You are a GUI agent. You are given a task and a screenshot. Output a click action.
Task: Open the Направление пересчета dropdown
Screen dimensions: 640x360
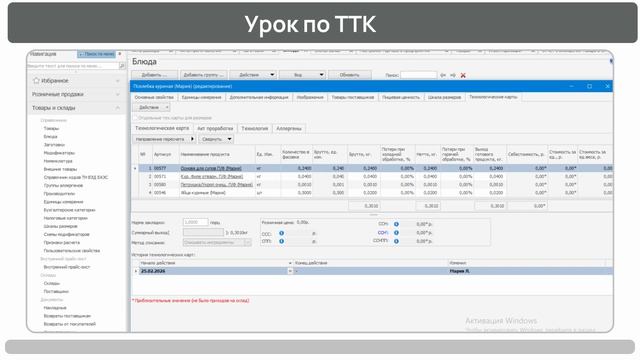[x=164, y=139]
